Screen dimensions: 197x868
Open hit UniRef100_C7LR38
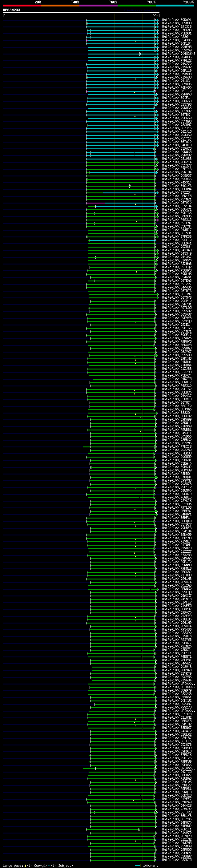(x=177, y=454)
